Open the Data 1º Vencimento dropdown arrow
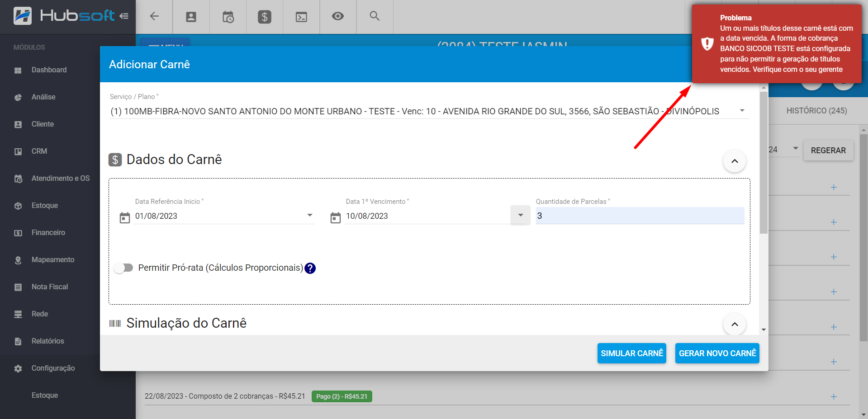868x419 pixels. click(x=520, y=215)
